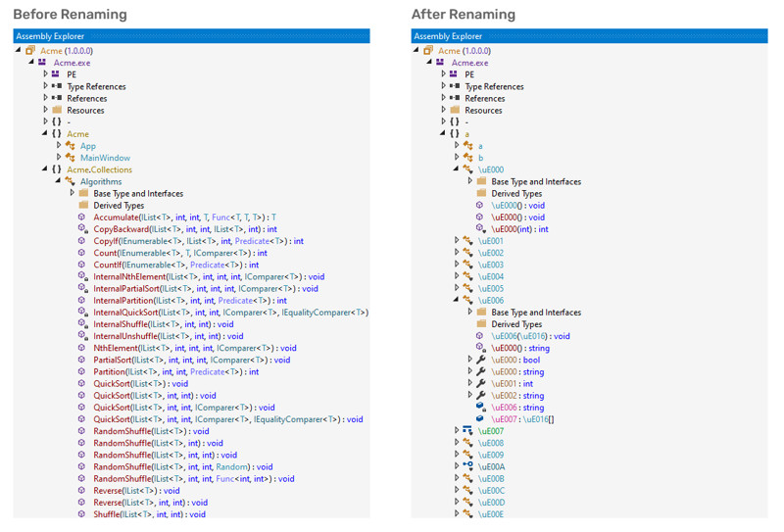Click the private method icon beside CopyBackward
This screenshot has width=784, height=532.
coord(82,229)
